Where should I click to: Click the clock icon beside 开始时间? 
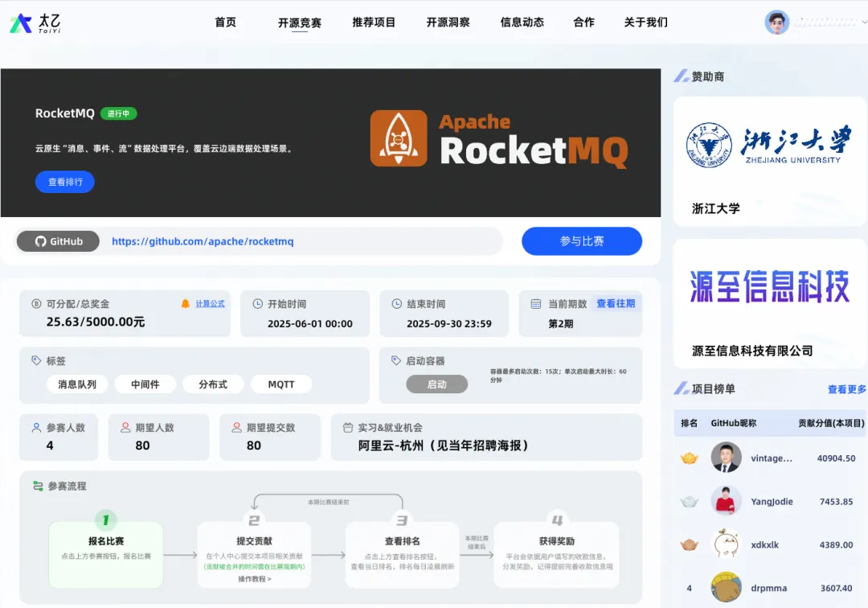click(257, 303)
